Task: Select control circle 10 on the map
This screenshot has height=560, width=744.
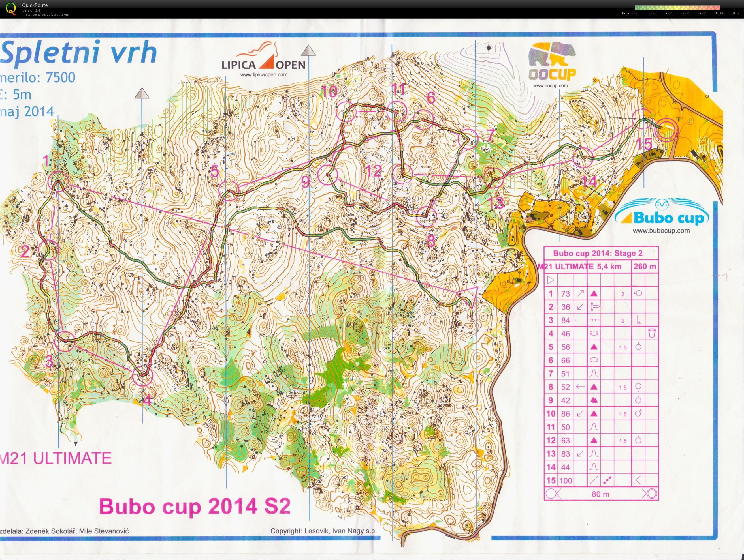Action: click(x=346, y=112)
